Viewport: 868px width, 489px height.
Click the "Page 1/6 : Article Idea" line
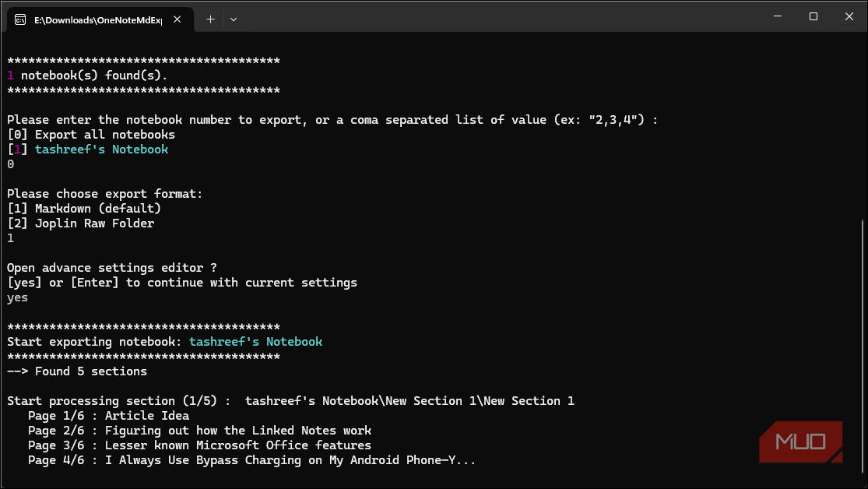click(108, 416)
